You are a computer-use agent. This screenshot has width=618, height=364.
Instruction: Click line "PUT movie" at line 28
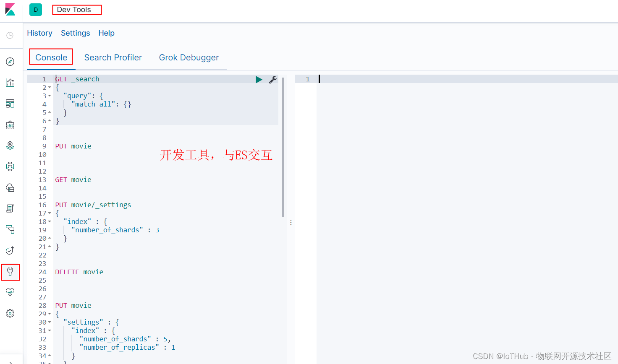73,306
